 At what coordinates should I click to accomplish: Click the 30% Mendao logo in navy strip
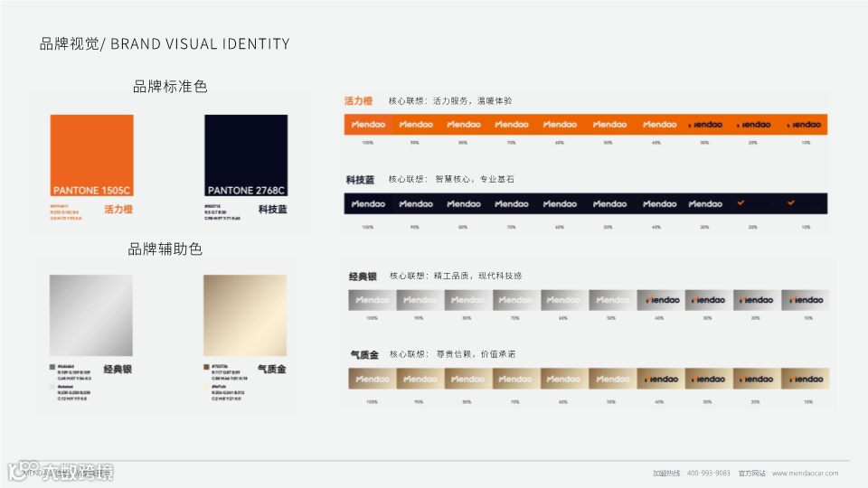tap(705, 204)
